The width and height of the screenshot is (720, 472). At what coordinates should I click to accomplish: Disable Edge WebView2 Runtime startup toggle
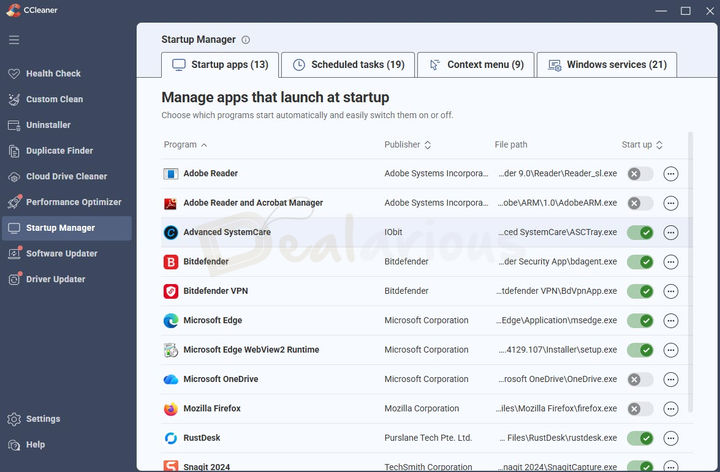point(640,350)
